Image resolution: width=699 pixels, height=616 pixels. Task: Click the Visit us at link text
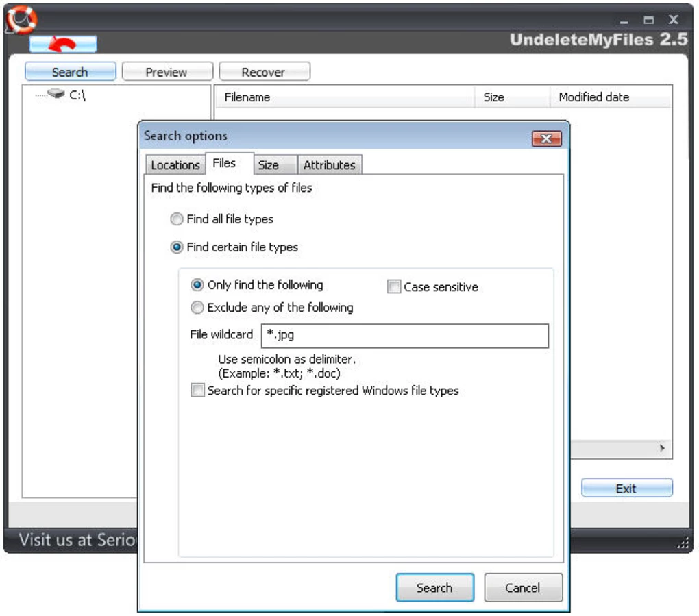[x=78, y=540]
